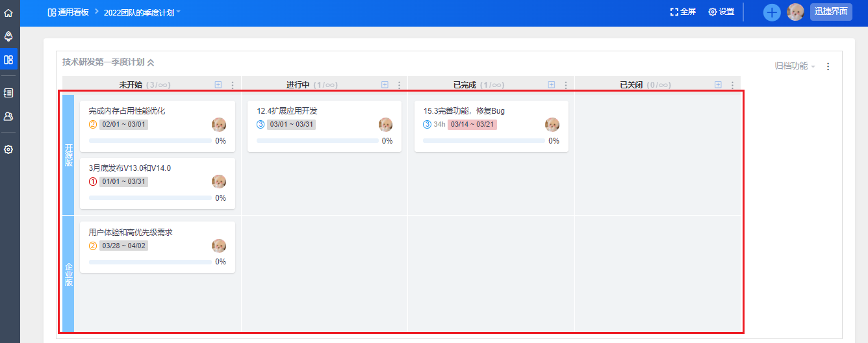Image resolution: width=868 pixels, height=343 pixels.
Task: Open card 12.4扩展应用开发
Action: tap(287, 111)
